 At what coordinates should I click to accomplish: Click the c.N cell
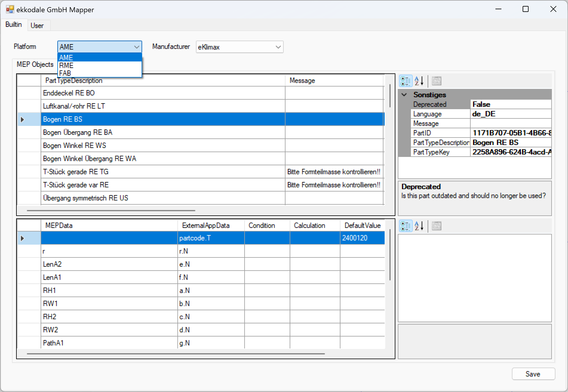pos(211,317)
